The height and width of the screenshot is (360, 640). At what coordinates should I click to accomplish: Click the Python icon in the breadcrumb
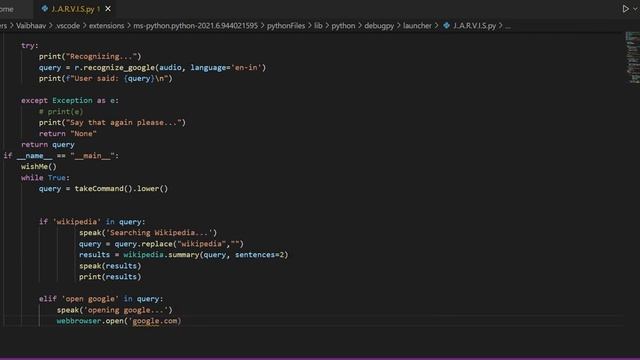pyautogui.click(x=446, y=26)
